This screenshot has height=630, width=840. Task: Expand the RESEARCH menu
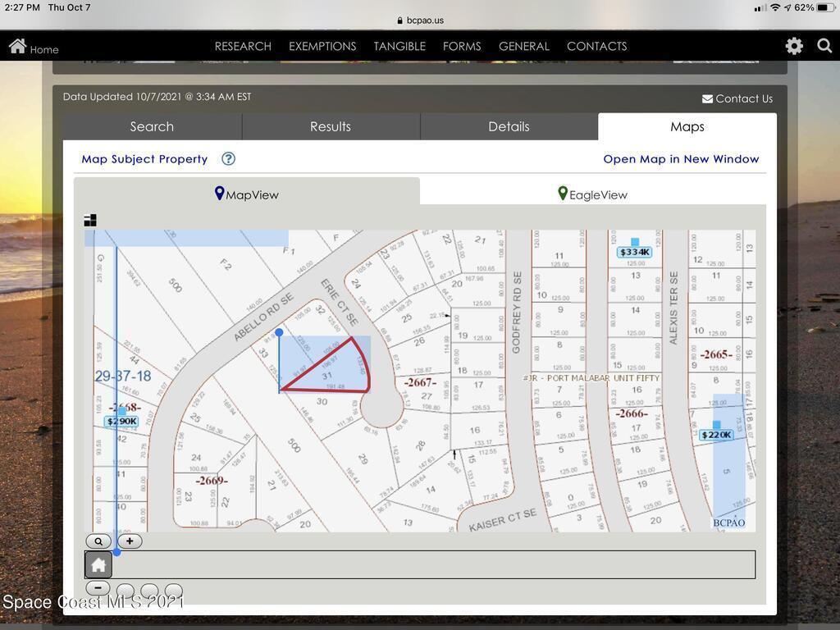pos(243,46)
